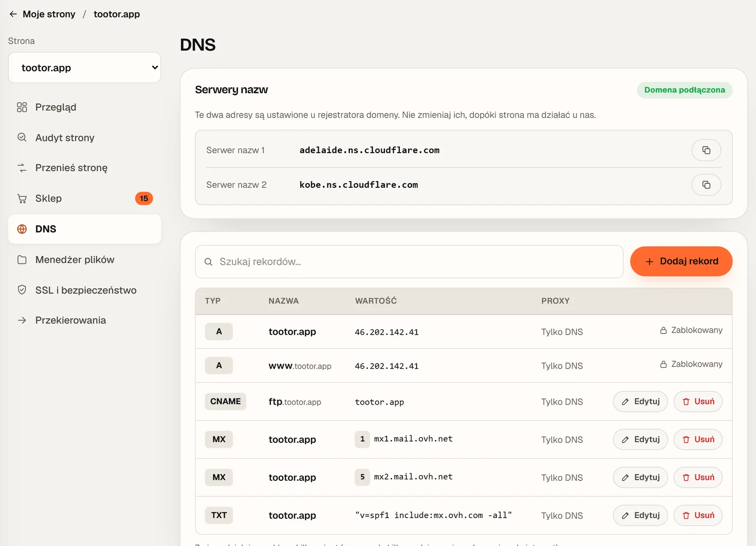Delete the mx2.mail.ovh.net MX record
The image size is (756, 546).
click(698, 477)
